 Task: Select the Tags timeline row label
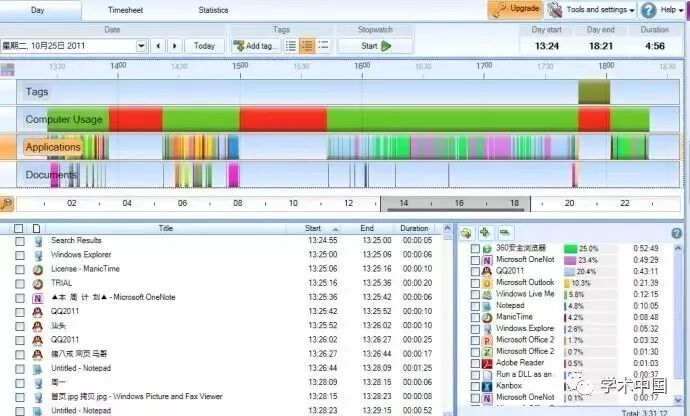click(37, 92)
